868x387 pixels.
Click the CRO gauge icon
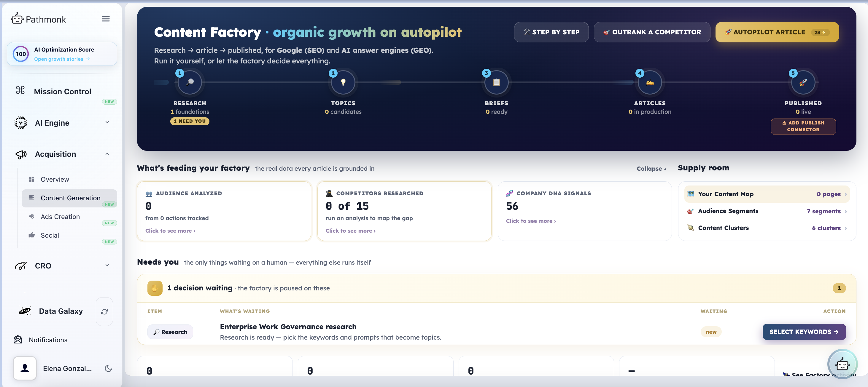tap(20, 266)
